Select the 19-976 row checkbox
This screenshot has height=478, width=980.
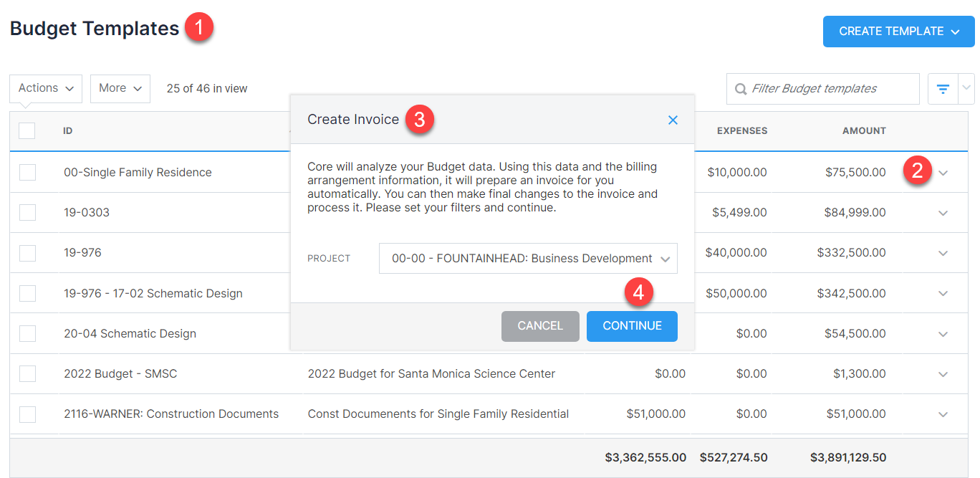click(x=27, y=253)
